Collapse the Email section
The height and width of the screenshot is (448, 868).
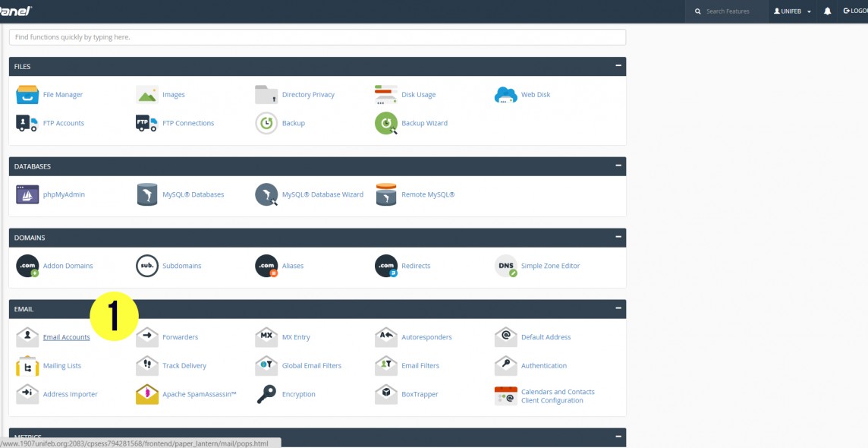(618, 308)
